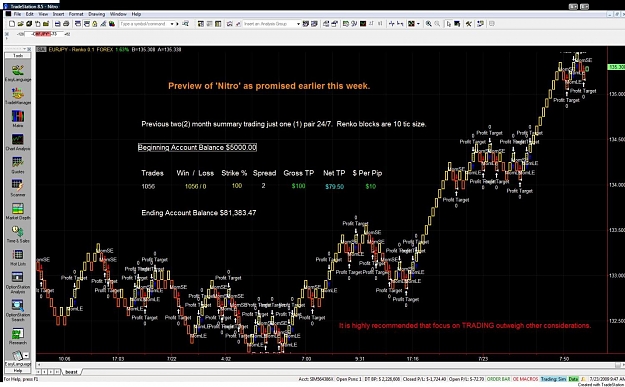The image size is (625, 387).
Task: Toggle the ORDER BAR status indicator
Action: [498, 379]
